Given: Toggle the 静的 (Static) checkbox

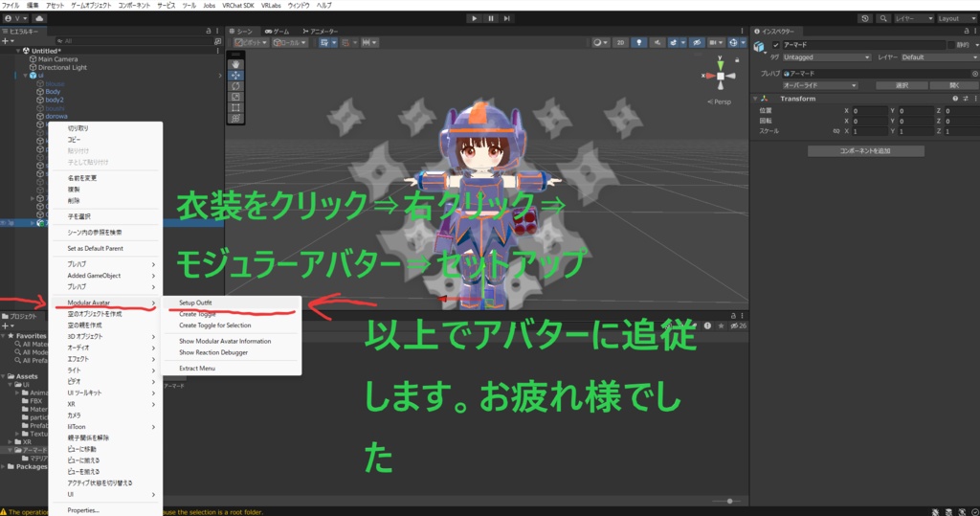Looking at the screenshot, I should click(x=951, y=45).
